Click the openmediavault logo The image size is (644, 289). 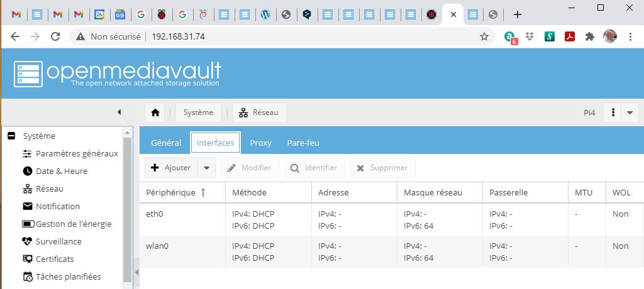click(118, 74)
